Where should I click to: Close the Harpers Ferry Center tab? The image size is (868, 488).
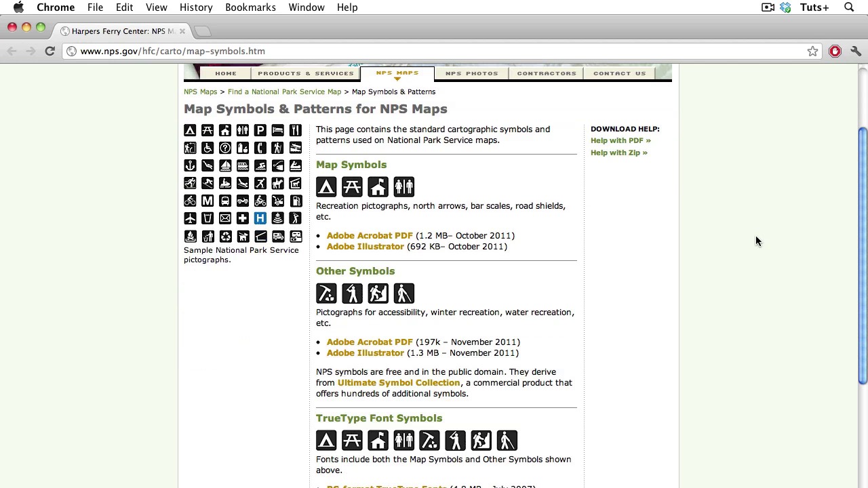coord(182,31)
